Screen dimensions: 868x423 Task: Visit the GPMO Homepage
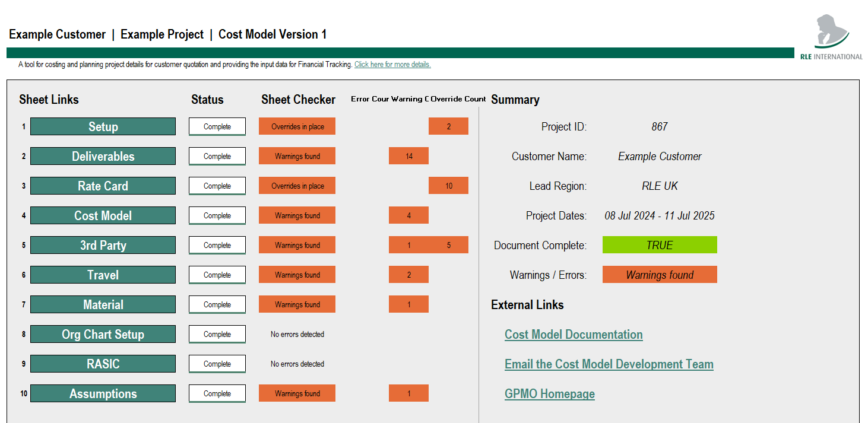point(549,393)
